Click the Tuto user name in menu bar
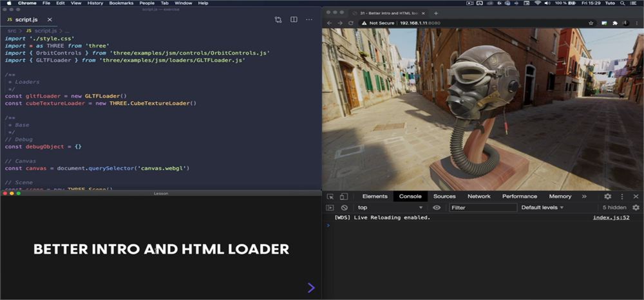644x300 pixels. tap(609, 3)
